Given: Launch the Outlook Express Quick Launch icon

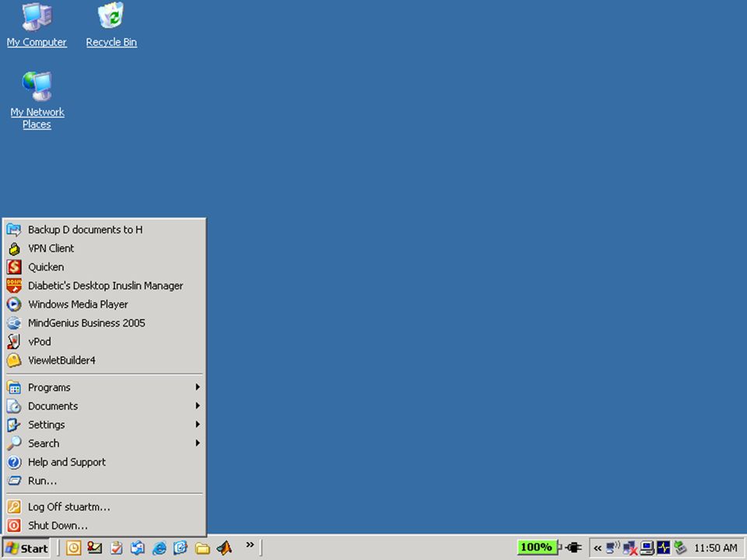Looking at the screenshot, I should [138, 548].
